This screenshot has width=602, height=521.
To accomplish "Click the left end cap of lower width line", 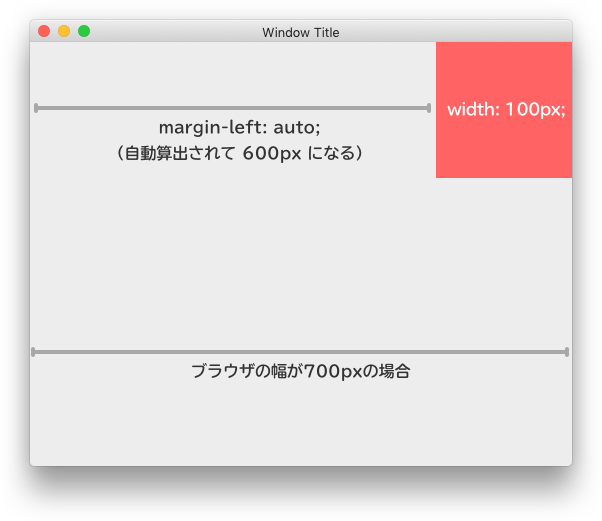I will (33, 352).
